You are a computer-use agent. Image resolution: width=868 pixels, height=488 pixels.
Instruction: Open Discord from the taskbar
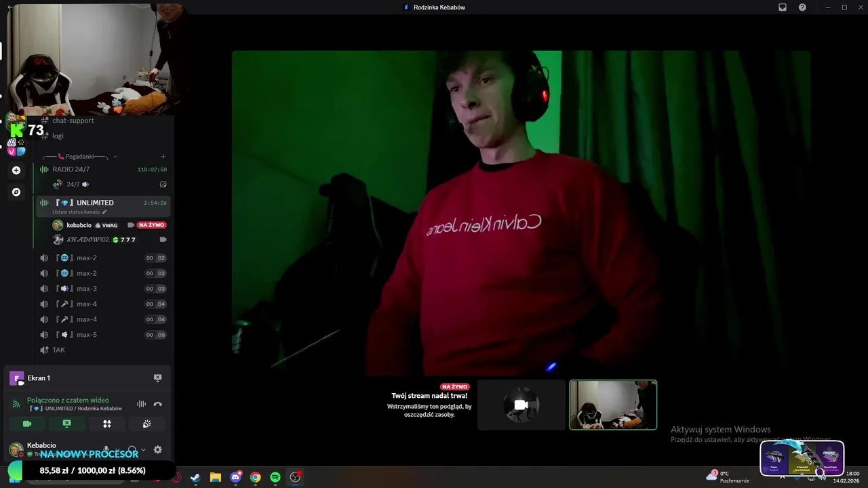coord(235,477)
